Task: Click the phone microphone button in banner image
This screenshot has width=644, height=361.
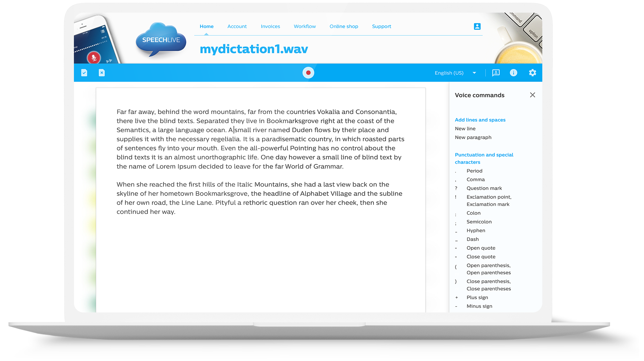Action: click(94, 58)
